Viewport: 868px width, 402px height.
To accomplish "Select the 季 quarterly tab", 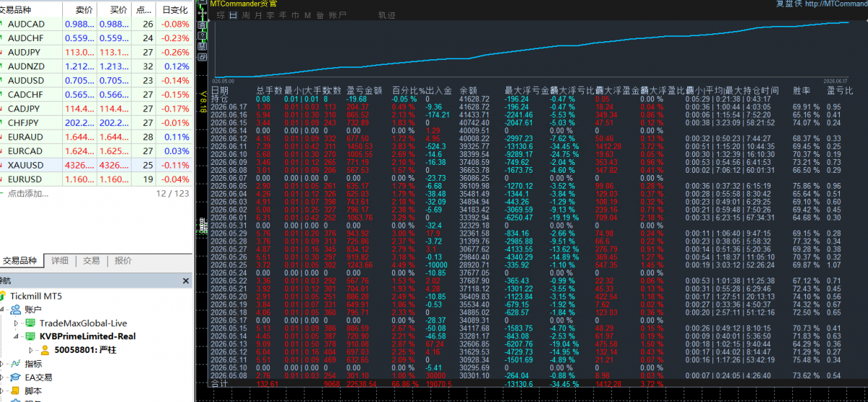I will coord(271,15).
